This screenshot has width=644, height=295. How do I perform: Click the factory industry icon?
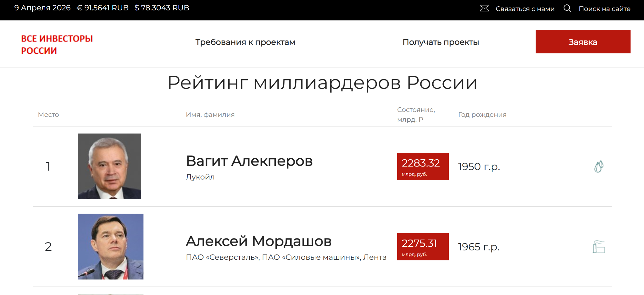tap(599, 247)
